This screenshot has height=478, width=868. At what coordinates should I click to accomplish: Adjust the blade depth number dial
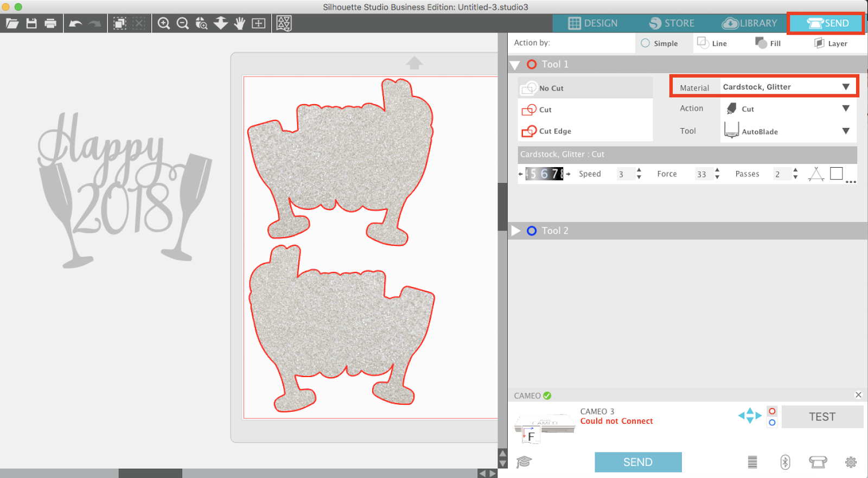tap(544, 174)
